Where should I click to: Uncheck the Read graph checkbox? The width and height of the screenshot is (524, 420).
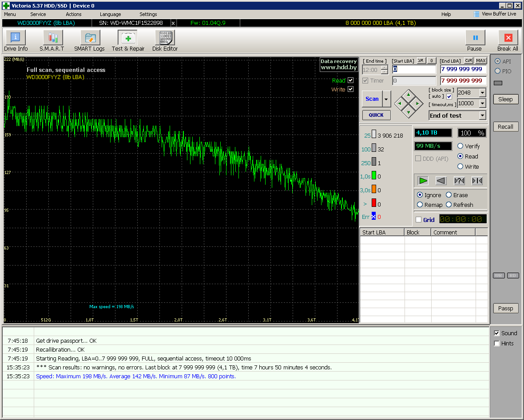coord(351,80)
